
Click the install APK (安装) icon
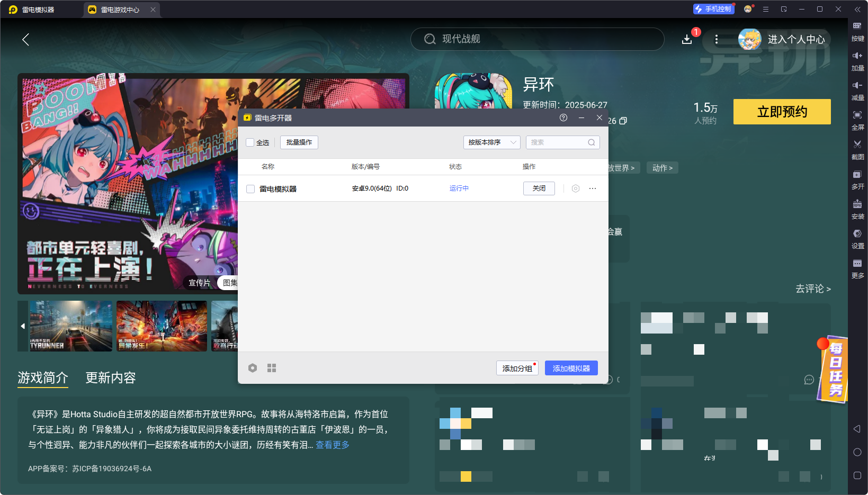(857, 204)
